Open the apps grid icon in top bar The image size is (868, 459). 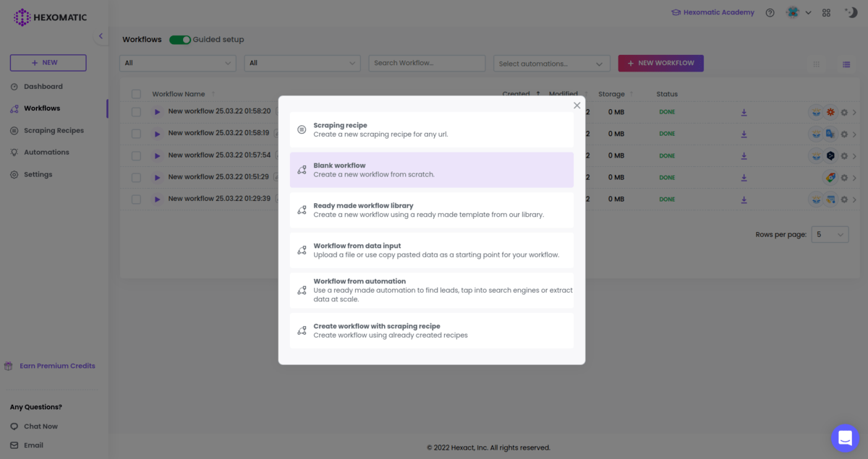point(825,12)
